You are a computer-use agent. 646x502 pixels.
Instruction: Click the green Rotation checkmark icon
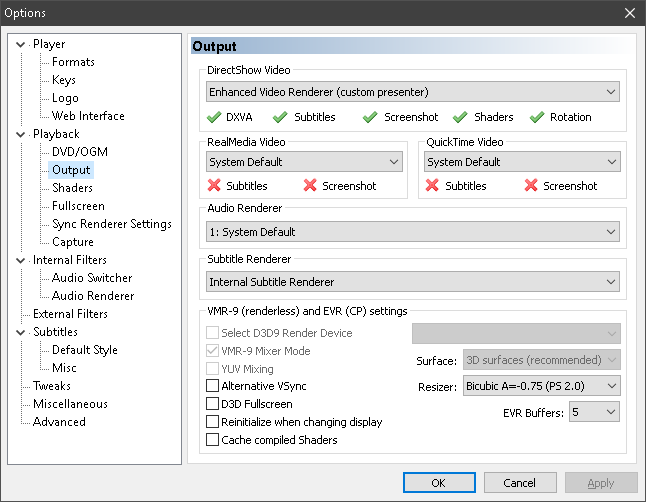pyautogui.click(x=536, y=117)
